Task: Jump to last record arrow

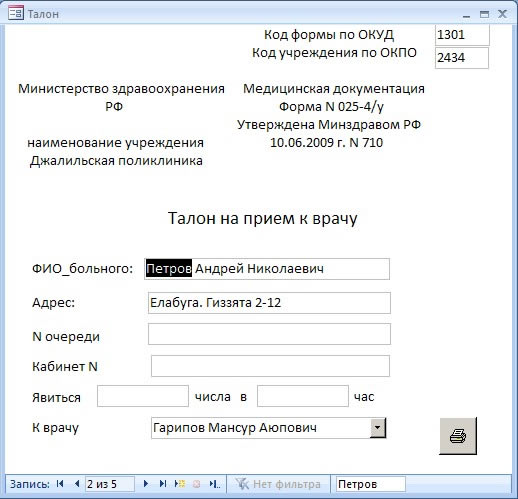Action: [163, 484]
